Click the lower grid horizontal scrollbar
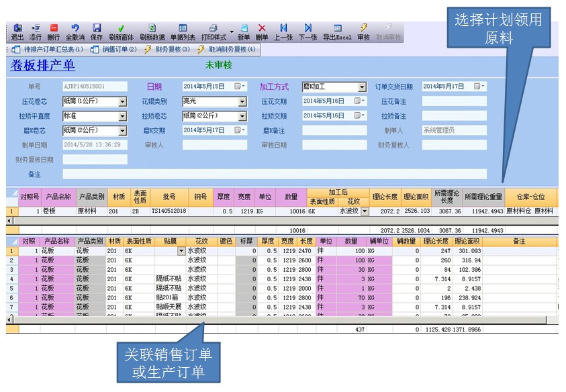The image size is (566, 392). pyautogui.click(x=280, y=320)
